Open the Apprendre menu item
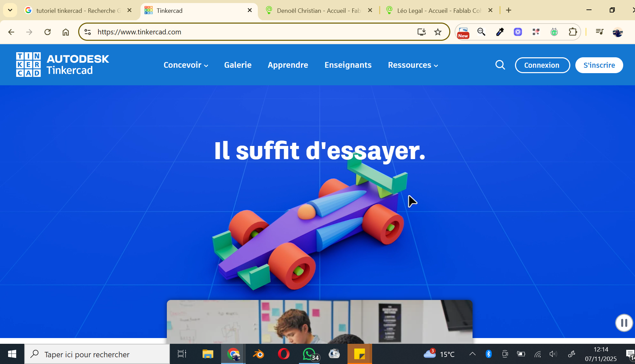635x364 pixels. coord(288,65)
